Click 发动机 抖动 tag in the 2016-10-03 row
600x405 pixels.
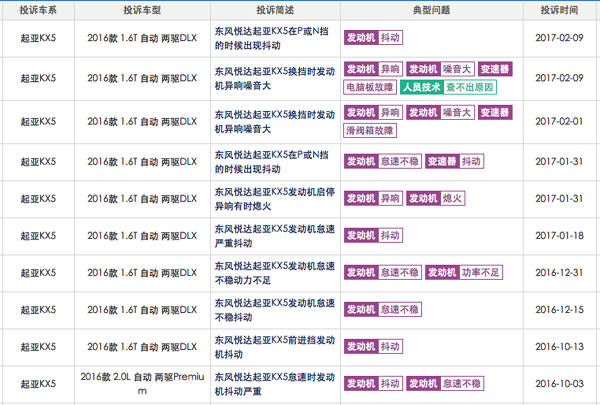tap(373, 384)
